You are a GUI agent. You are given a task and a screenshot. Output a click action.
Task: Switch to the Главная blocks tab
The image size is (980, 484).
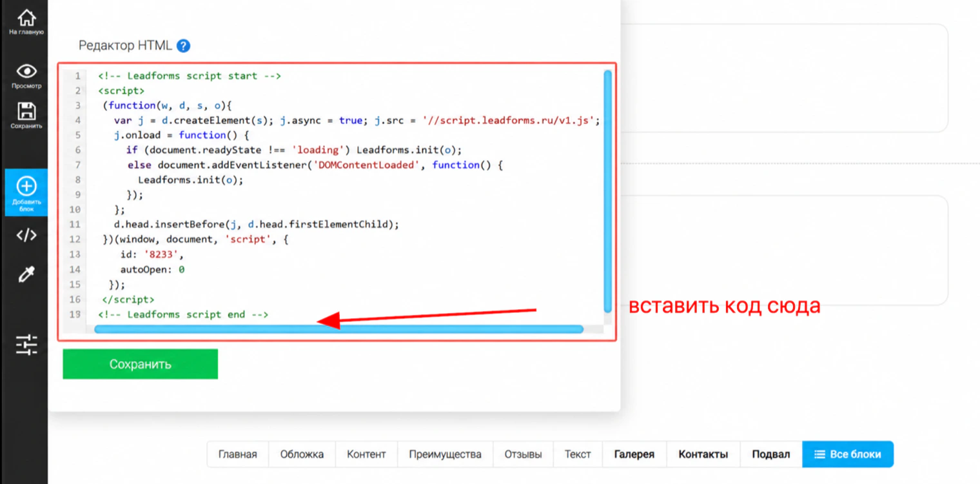pyautogui.click(x=238, y=454)
